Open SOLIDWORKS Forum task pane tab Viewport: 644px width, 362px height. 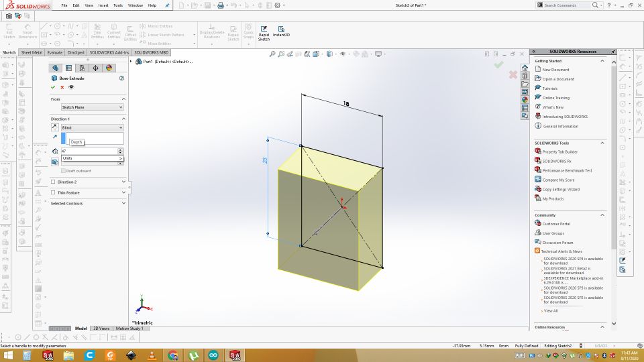click(x=525, y=116)
